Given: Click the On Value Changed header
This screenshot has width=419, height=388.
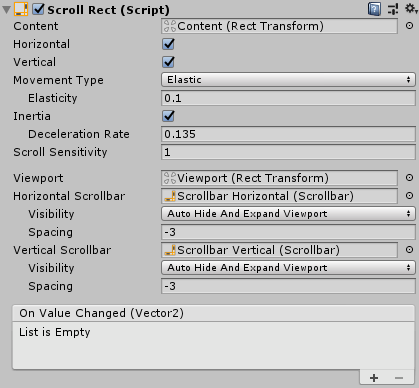Looking at the screenshot, I should coord(214,313).
